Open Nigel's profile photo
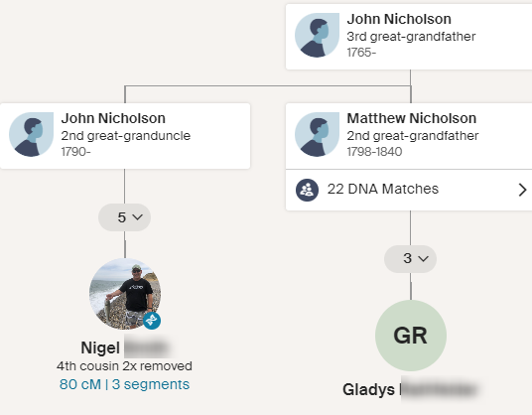532x415 pixels. pyautogui.click(x=125, y=294)
